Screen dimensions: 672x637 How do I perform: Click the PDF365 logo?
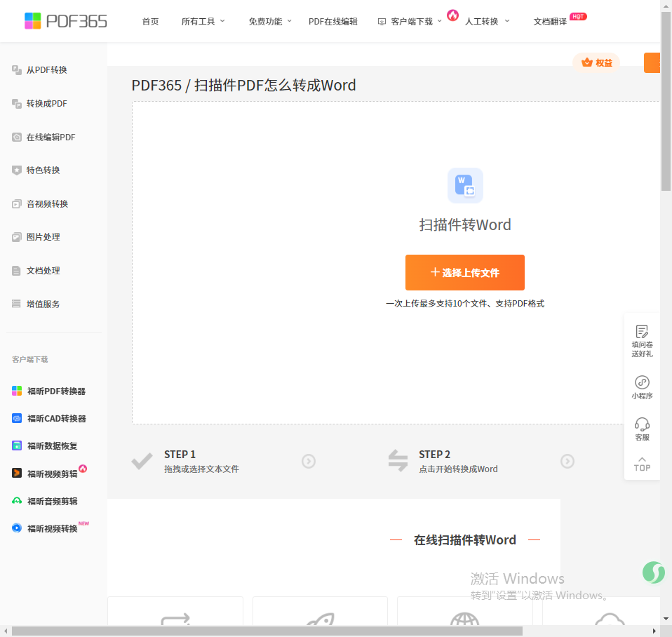pyautogui.click(x=65, y=21)
